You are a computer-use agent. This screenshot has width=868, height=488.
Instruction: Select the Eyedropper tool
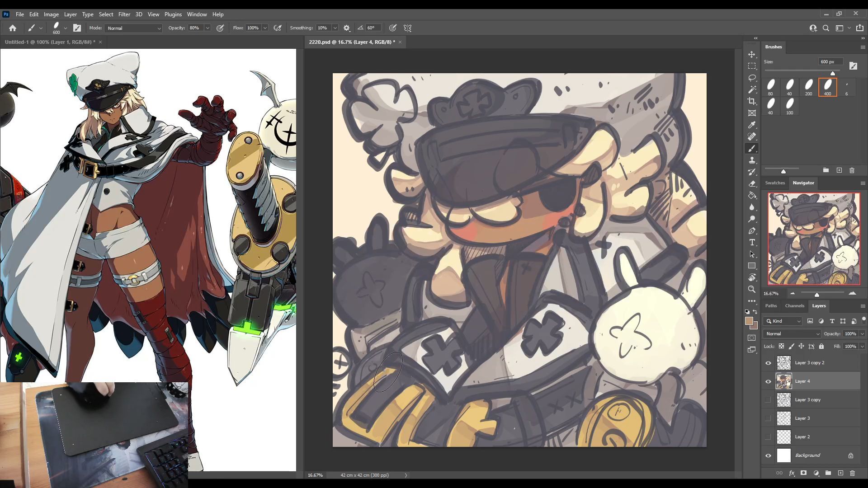pyautogui.click(x=752, y=125)
